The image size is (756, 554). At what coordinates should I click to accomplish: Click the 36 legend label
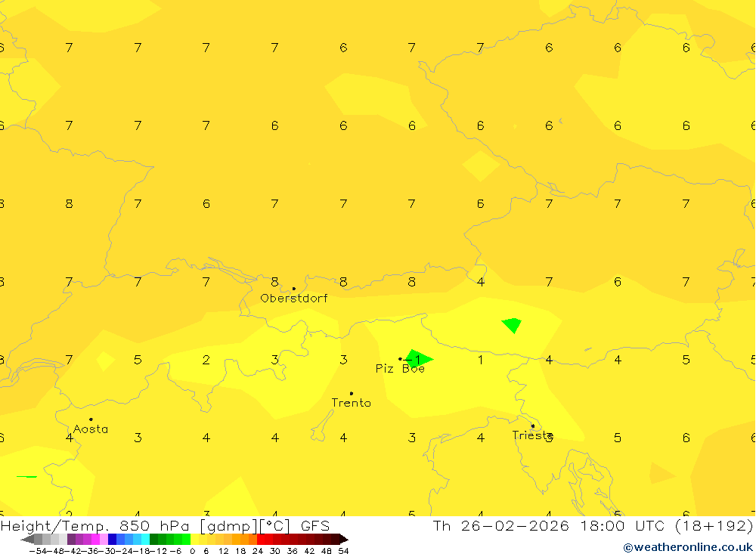tap(292, 551)
